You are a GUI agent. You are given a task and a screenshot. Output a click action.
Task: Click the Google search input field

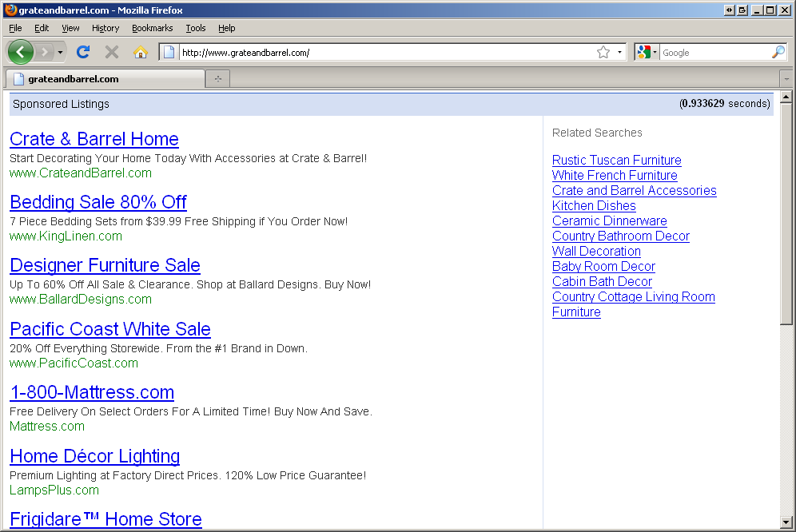pyautogui.click(x=714, y=52)
